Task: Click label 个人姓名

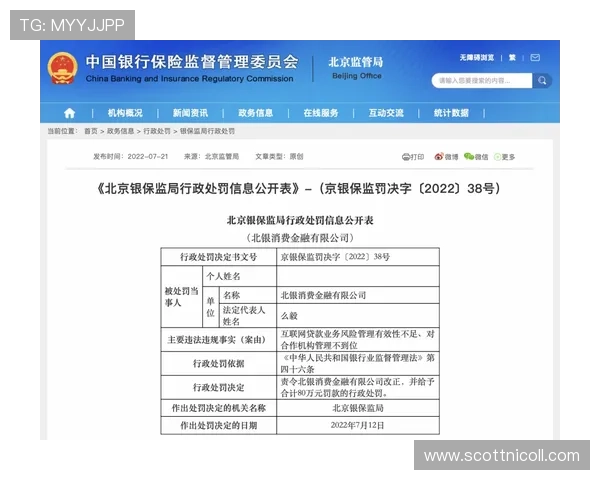Action: tap(223, 276)
